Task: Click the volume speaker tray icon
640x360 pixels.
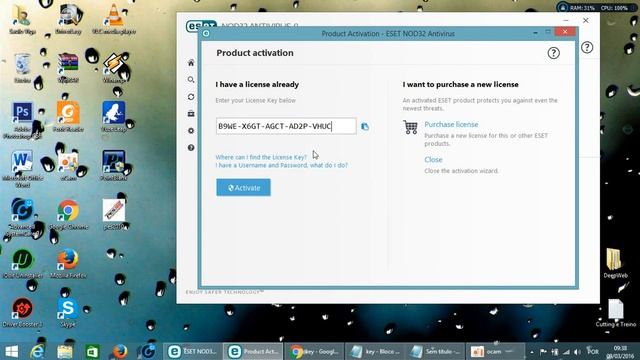Action: (577, 352)
